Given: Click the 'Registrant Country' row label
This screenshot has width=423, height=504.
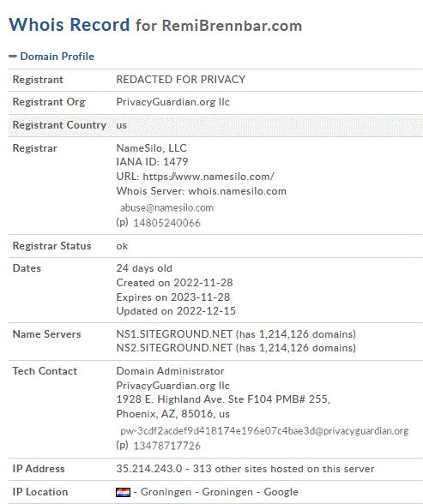Looking at the screenshot, I should click(59, 125).
